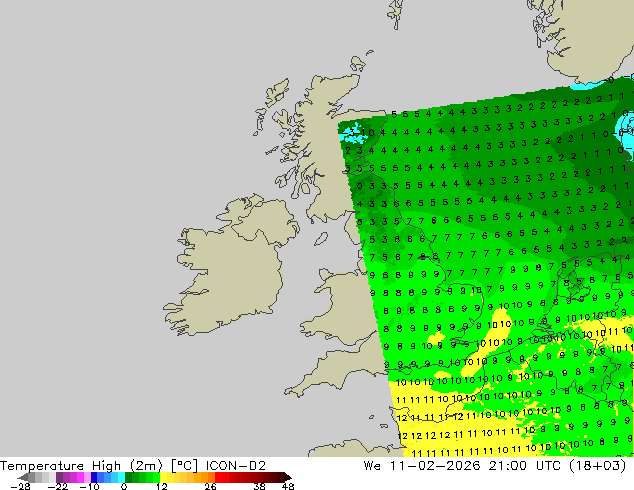Screen dimensions: 634x490
Task: Click the "26" legend scale label
Action: pyautogui.click(x=210, y=486)
